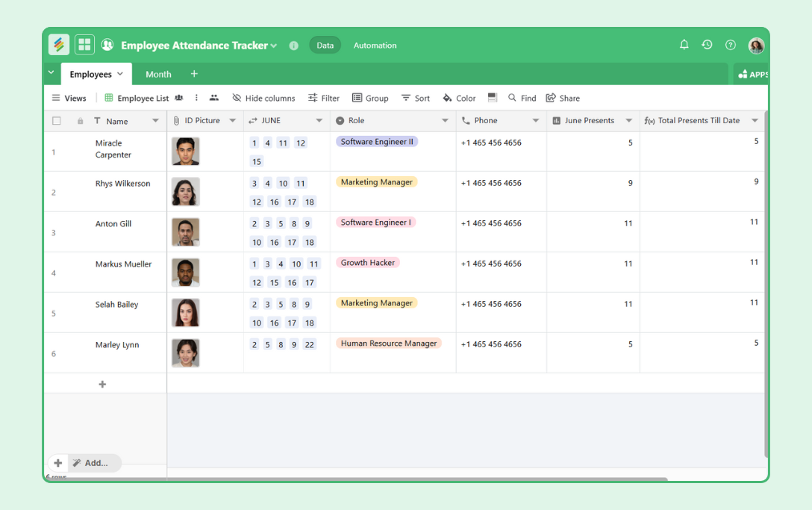The image size is (812, 510).
Task: Click the Phone column type icon
Action: [x=466, y=120]
